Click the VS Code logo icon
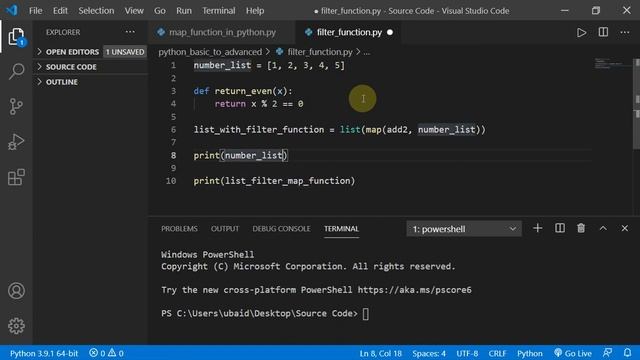Viewport: 640px width, 360px height. pyautogui.click(x=12, y=10)
